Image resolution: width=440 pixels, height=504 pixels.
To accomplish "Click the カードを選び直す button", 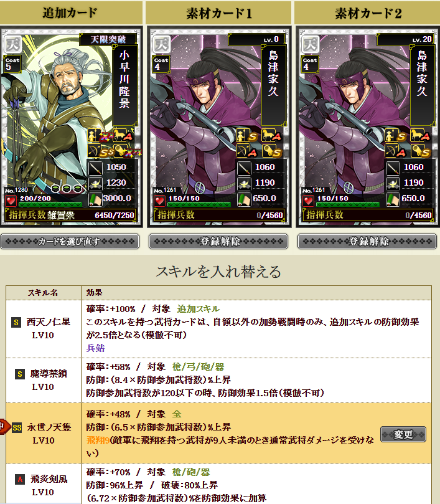I will (x=70, y=241).
